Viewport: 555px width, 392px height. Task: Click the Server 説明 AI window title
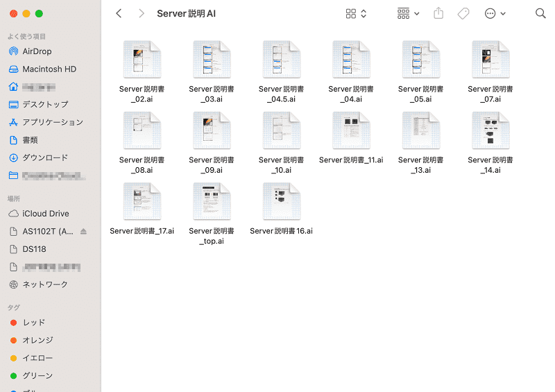[x=186, y=13]
